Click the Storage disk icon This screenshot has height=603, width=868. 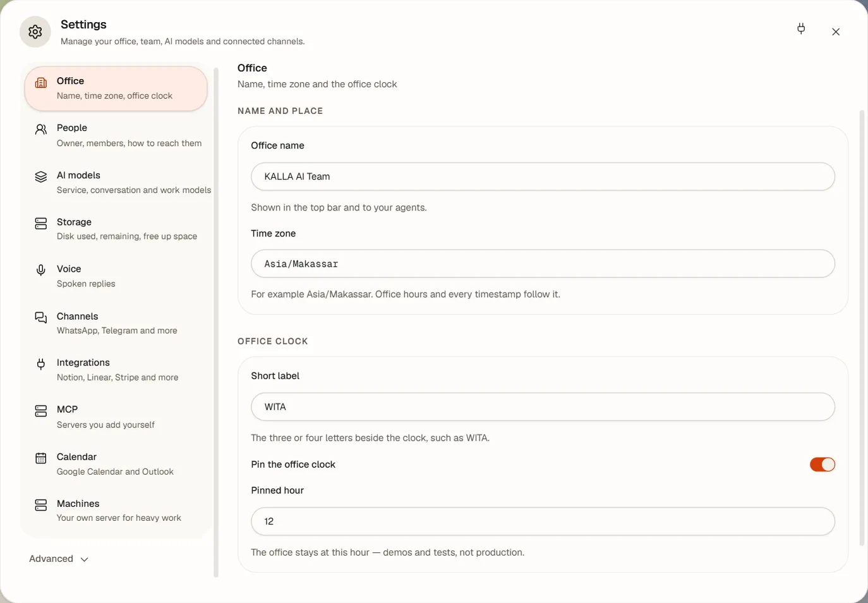tap(41, 223)
